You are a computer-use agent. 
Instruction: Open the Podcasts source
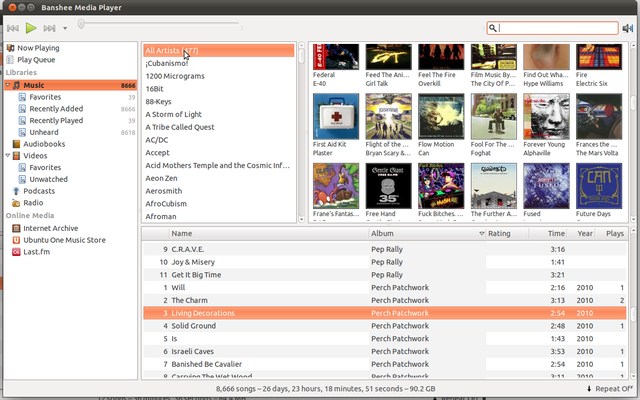[x=39, y=190]
